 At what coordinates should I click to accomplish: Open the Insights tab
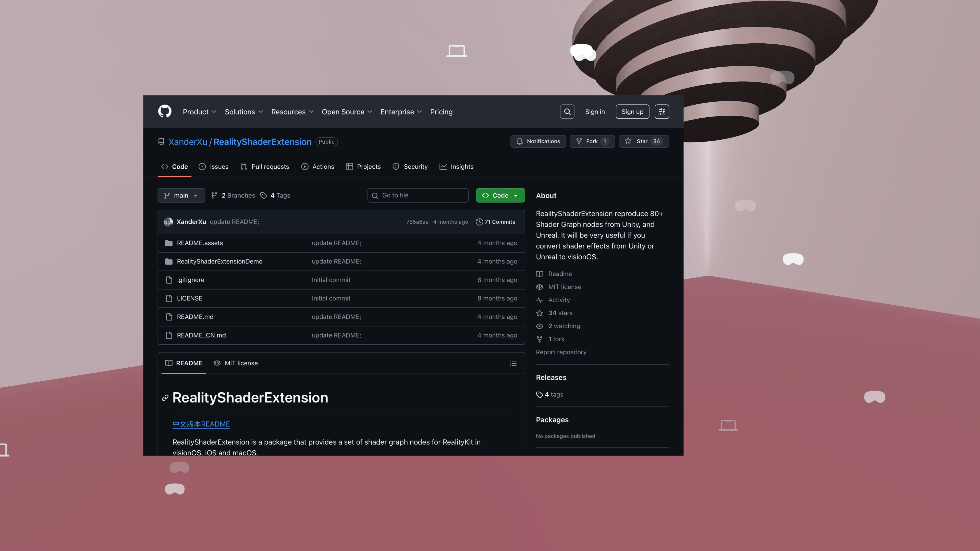coord(457,167)
